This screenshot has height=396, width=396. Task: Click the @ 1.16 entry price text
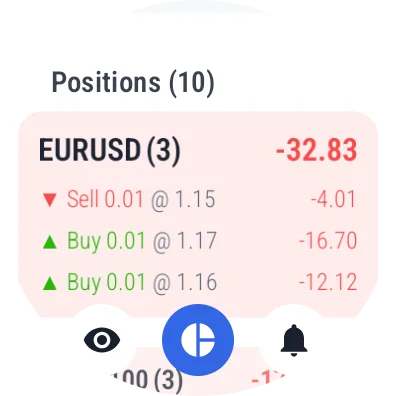click(185, 282)
